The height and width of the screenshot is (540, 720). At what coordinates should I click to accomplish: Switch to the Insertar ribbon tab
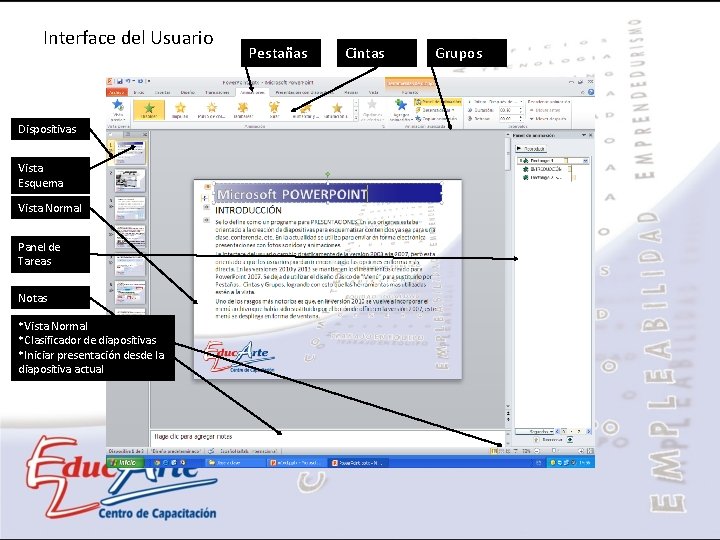pos(162,92)
